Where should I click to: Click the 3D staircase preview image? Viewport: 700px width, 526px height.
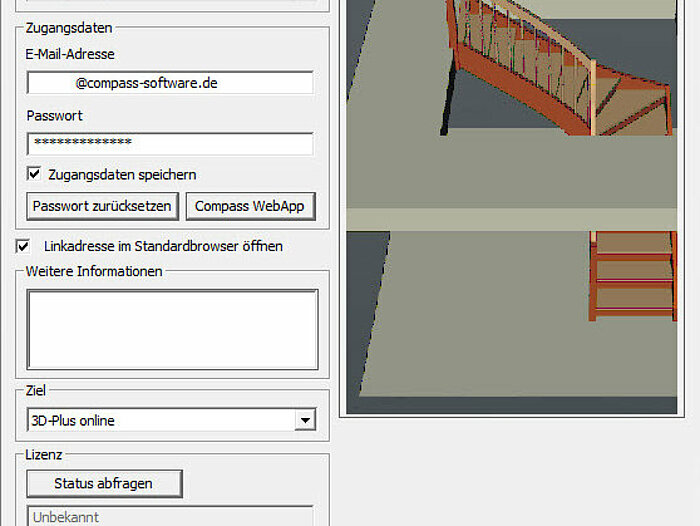coord(512,207)
